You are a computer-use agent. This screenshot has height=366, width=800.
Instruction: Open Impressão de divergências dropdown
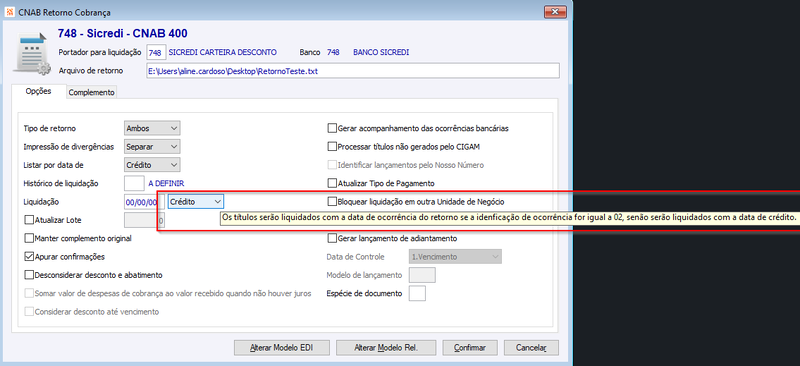[x=152, y=147]
